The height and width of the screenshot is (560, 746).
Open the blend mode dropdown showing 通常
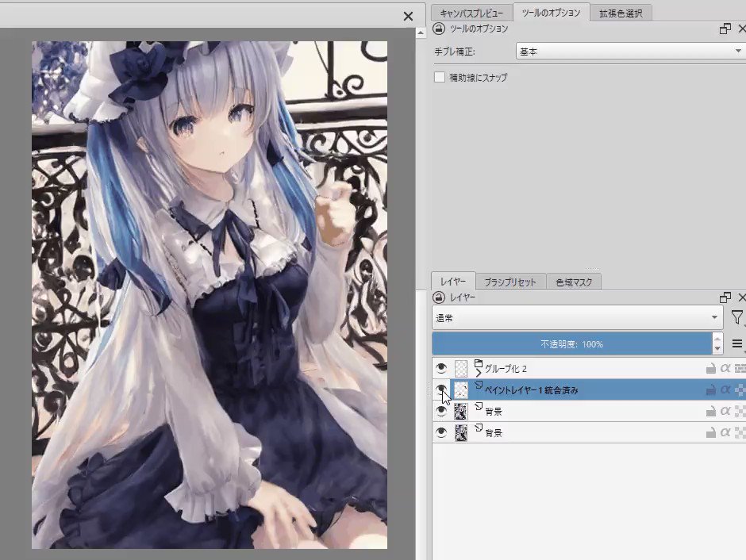tap(578, 317)
